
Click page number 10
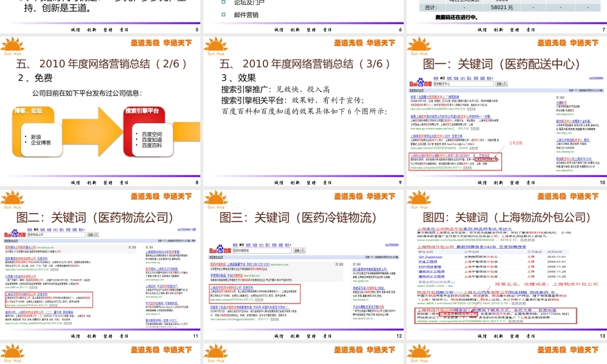click(x=602, y=183)
